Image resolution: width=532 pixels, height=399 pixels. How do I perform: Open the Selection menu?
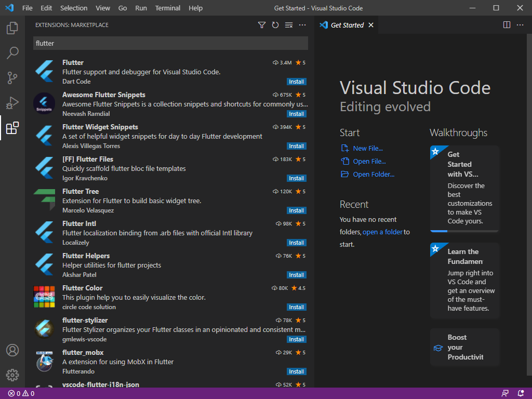(74, 8)
